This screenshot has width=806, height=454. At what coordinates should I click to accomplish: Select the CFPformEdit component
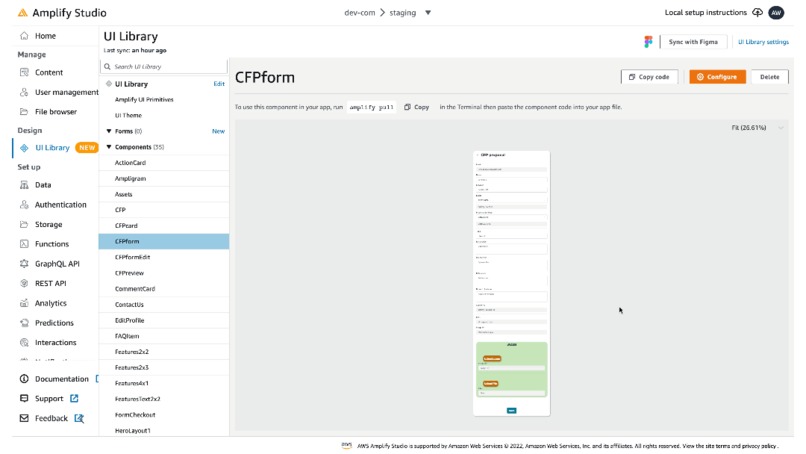click(x=164, y=257)
